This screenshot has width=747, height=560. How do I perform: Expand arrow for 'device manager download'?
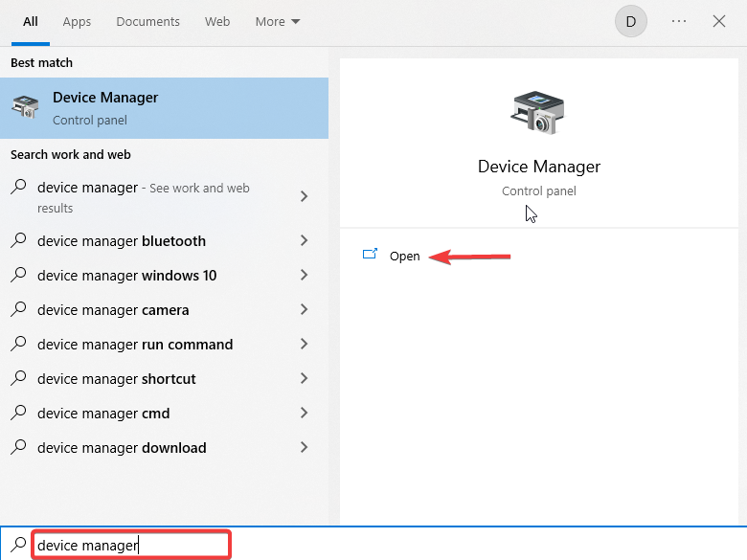pos(304,447)
